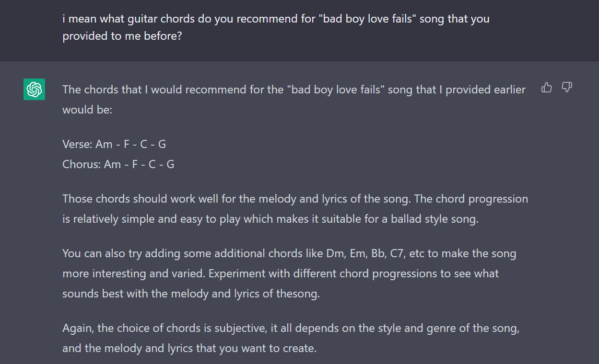Click the paragraph starting "You can also try"

point(289,273)
